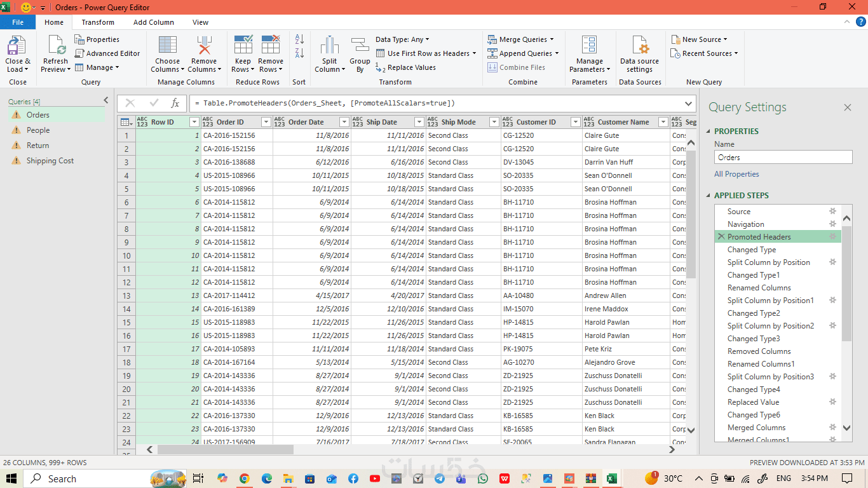The width and height of the screenshot is (868, 488).
Task: Click the Refresh Preview icon
Action: coord(55,46)
